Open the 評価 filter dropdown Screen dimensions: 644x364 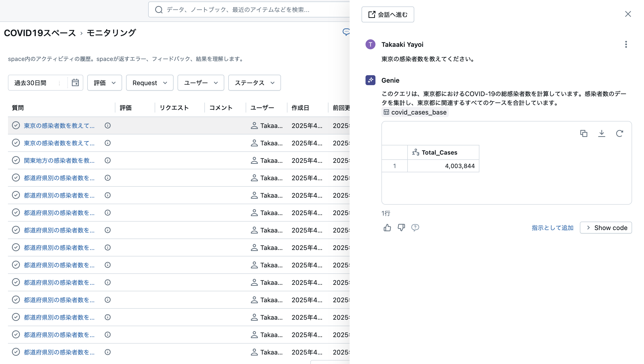pyautogui.click(x=104, y=83)
